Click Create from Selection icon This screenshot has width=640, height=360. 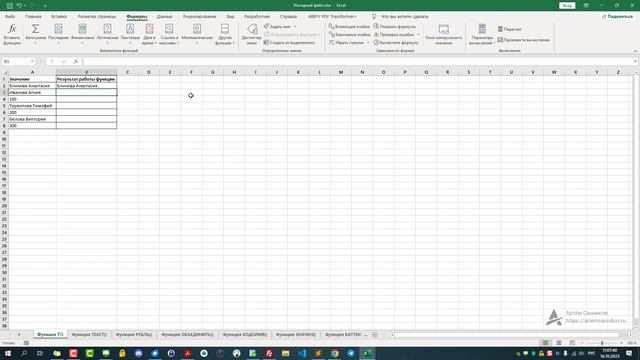(266, 42)
